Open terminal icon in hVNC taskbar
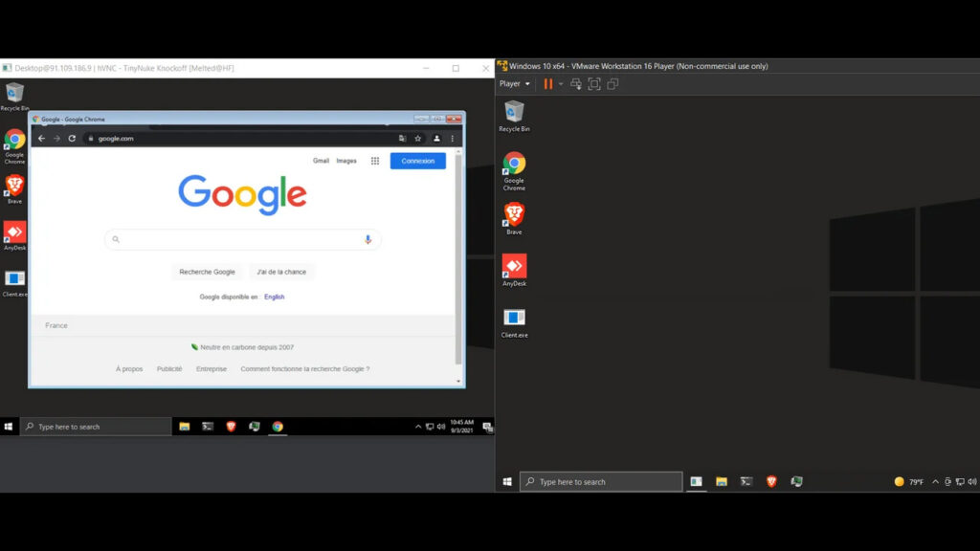 pos(208,427)
